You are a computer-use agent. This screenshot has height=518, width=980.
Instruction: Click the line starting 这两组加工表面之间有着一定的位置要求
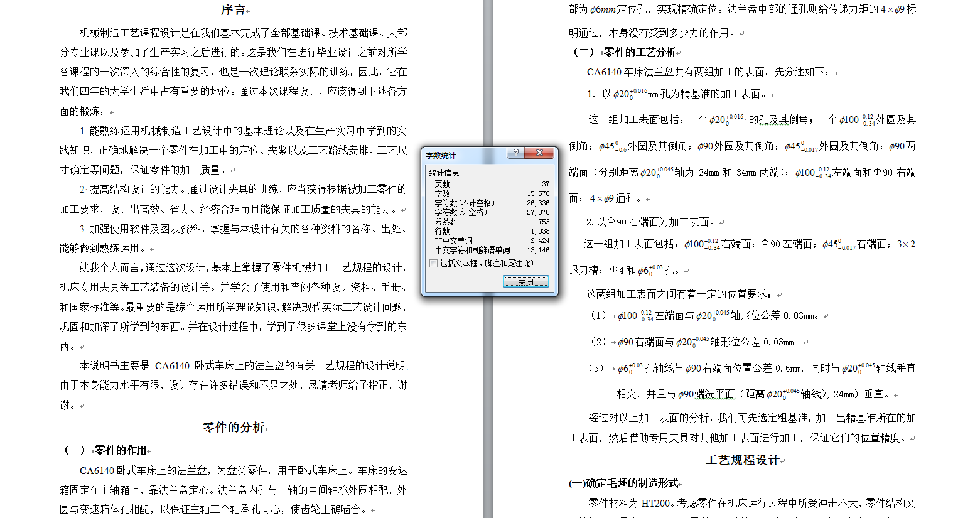point(681,294)
